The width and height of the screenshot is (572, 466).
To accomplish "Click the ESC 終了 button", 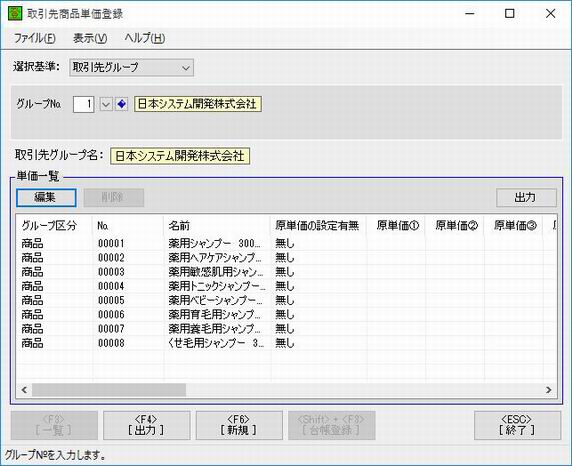I will 517,425.
